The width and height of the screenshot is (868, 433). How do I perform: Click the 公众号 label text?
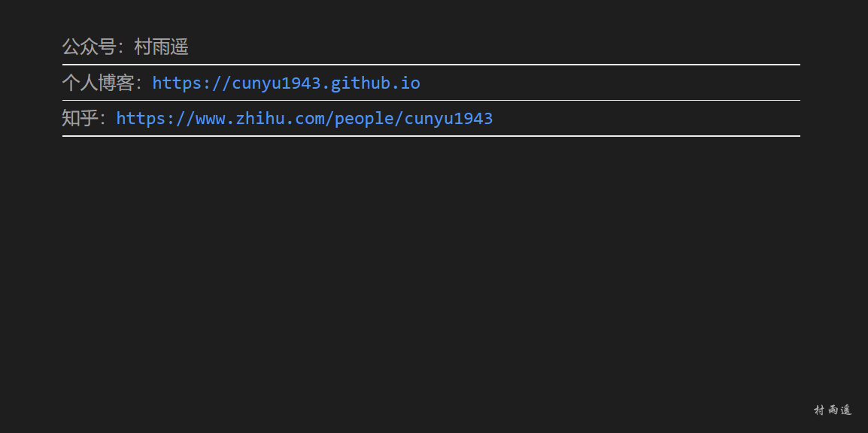click(x=89, y=47)
